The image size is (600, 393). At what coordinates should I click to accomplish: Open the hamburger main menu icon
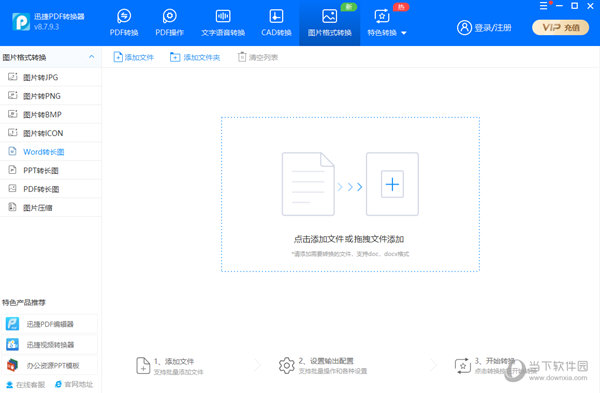click(543, 6)
